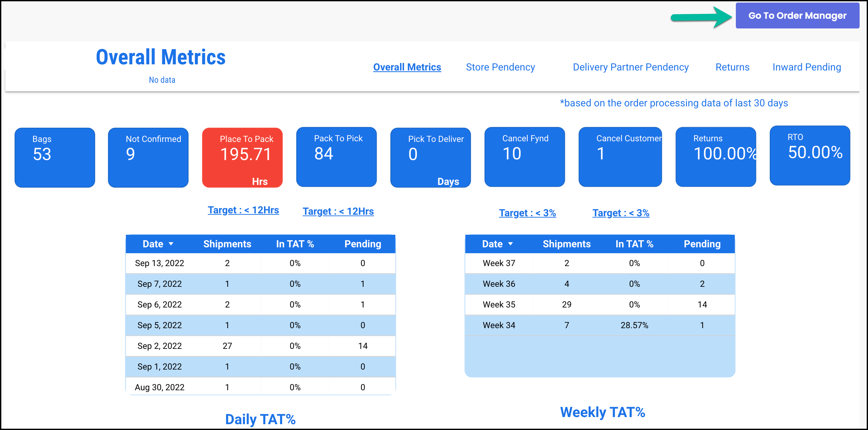Click Target < 12Hrs under Pack To Pick
The height and width of the screenshot is (430, 868).
coord(338,211)
